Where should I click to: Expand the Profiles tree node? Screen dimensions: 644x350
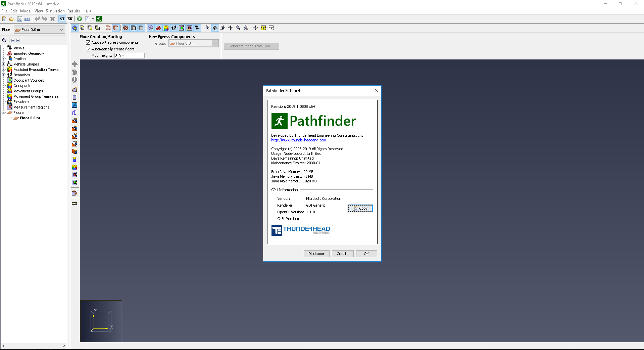[4, 59]
